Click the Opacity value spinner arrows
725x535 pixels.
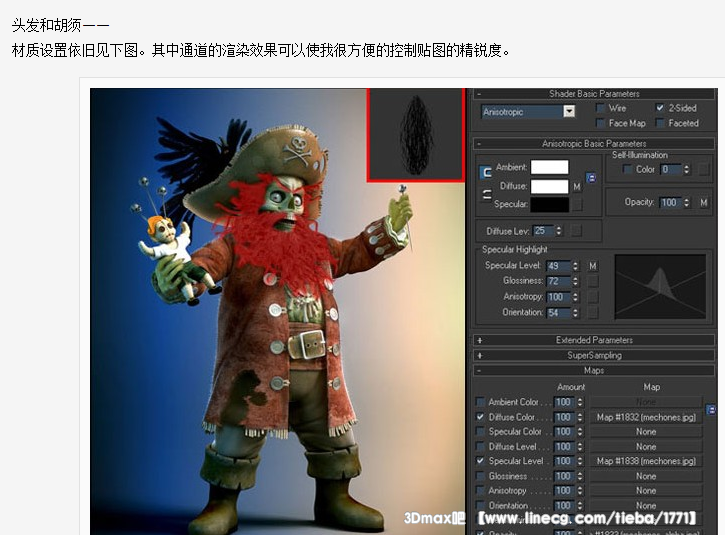coord(687,202)
